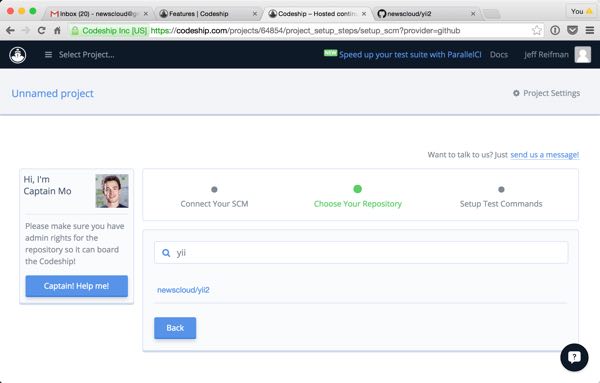Screen dimensions: 600x383
Task: Open the Select Project hamburger icon
Action: coord(48,55)
